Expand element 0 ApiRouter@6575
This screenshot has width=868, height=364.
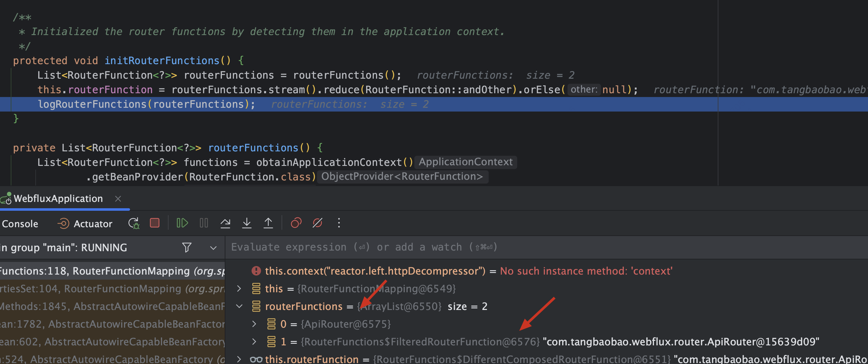[x=254, y=324]
